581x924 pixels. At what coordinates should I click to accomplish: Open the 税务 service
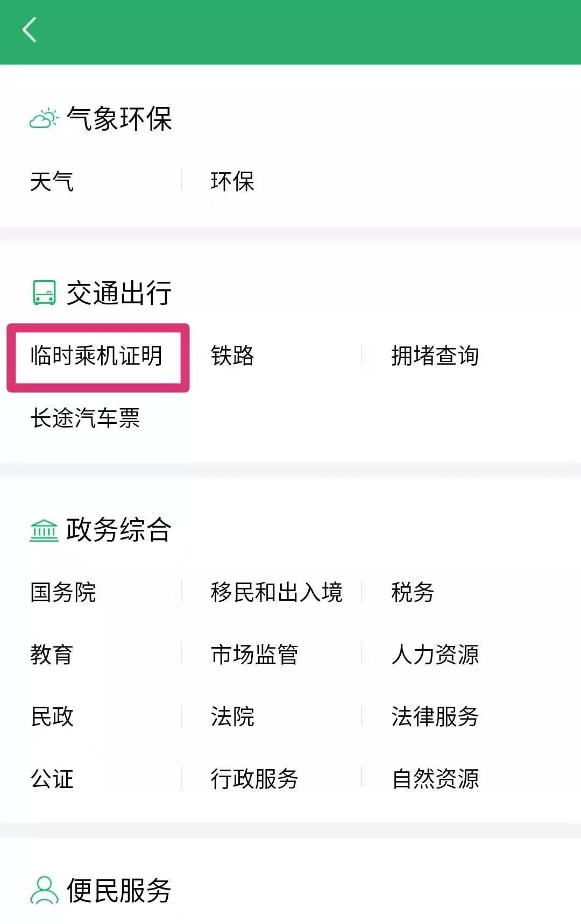(x=413, y=592)
